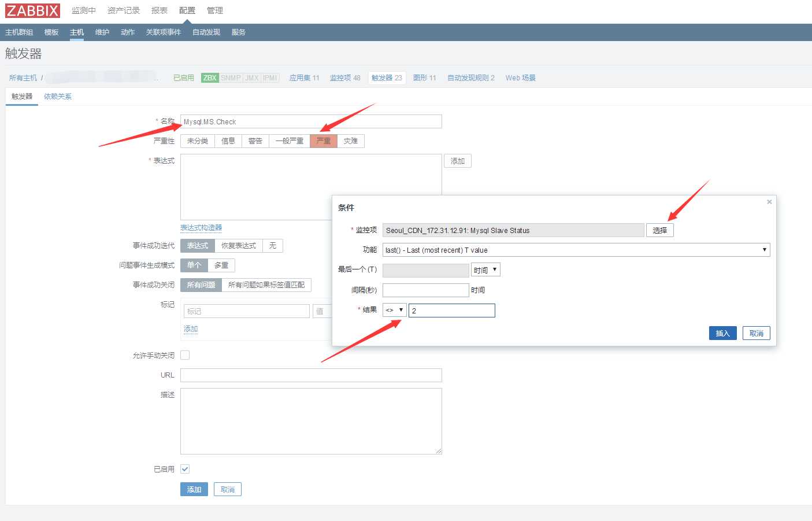This screenshot has width=812, height=521.
Task: Click the 添加 button beside expression
Action: 458,161
